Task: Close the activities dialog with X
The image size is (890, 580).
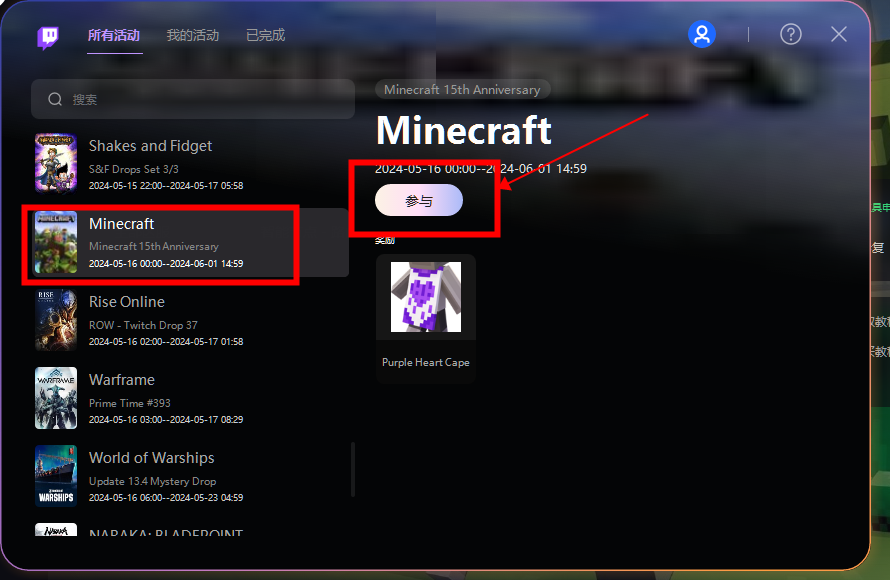Action: point(839,35)
